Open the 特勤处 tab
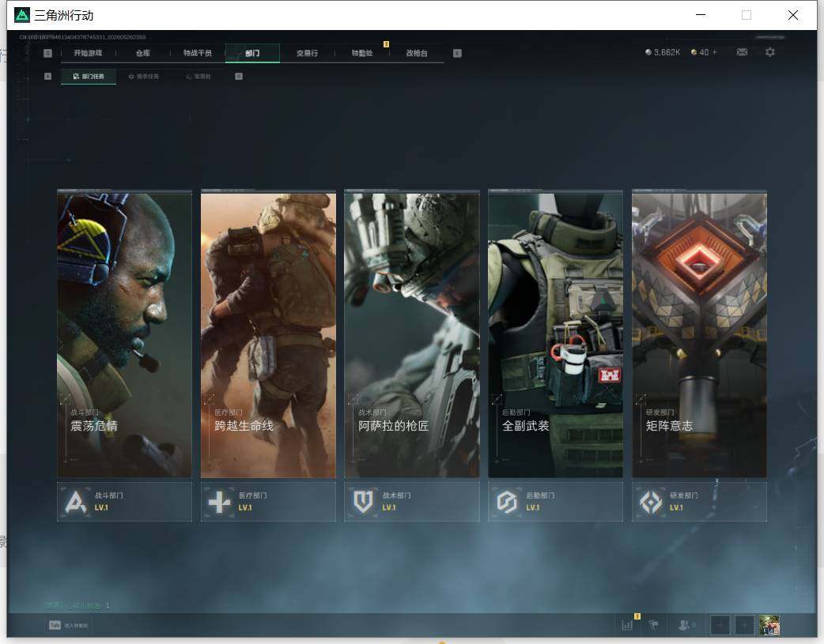 pyautogui.click(x=362, y=53)
